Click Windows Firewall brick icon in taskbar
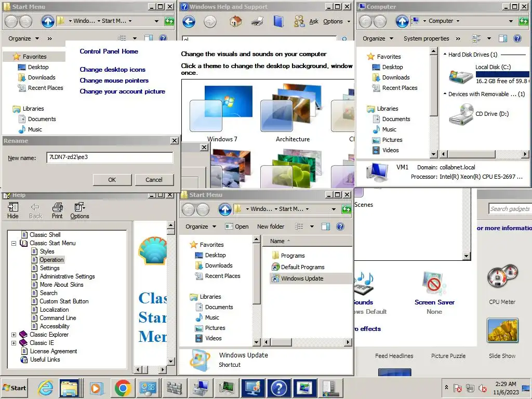 (174, 388)
